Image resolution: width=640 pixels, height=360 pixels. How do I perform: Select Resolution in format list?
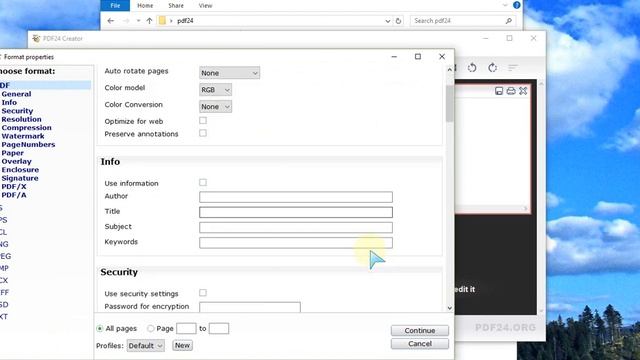coord(21,119)
